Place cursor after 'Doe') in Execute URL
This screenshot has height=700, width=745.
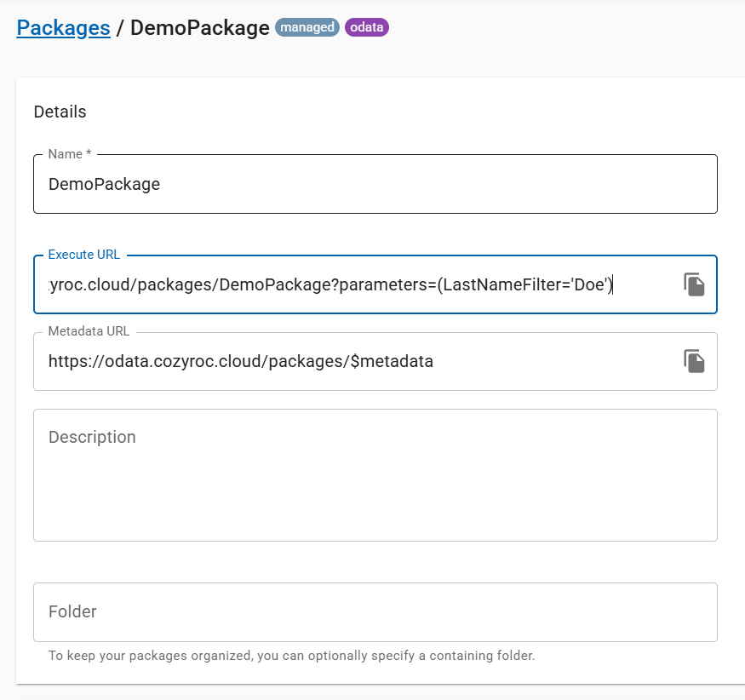pos(614,285)
